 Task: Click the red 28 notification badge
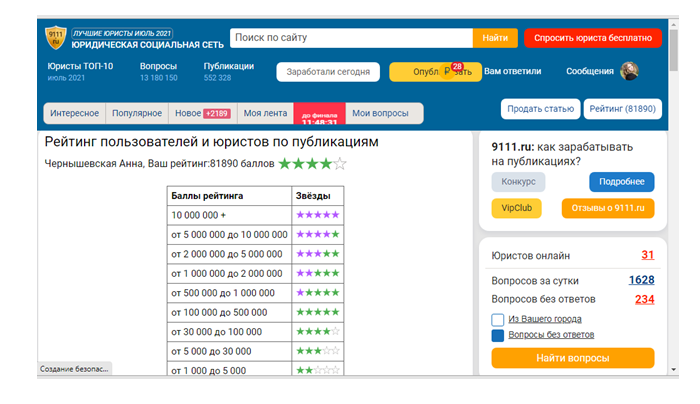(457, 67)
